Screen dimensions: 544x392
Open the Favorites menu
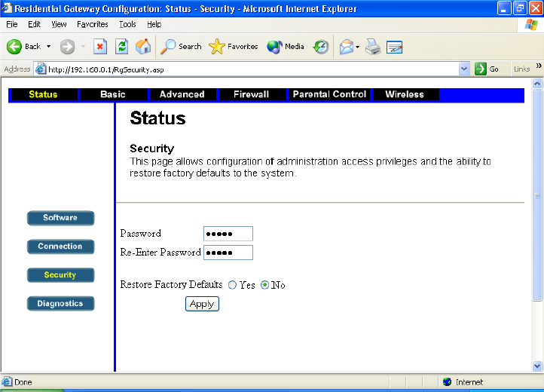coord(92,24)
